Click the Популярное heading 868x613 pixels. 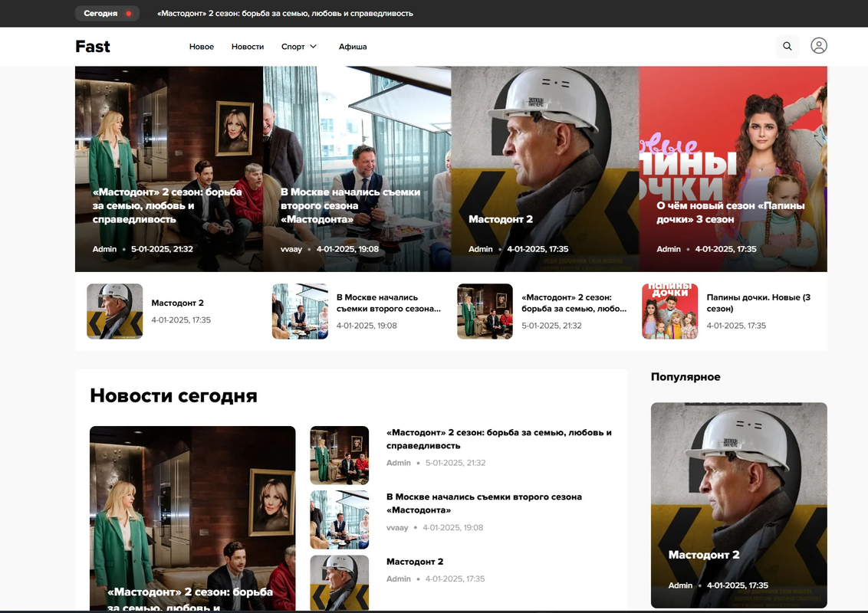click(686, 377)
